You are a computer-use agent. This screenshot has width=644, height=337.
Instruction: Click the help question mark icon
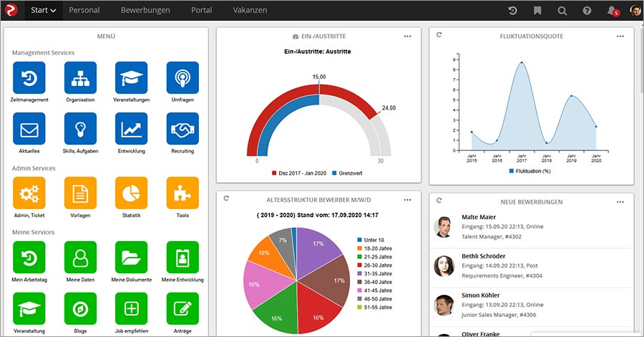point(587,11)
